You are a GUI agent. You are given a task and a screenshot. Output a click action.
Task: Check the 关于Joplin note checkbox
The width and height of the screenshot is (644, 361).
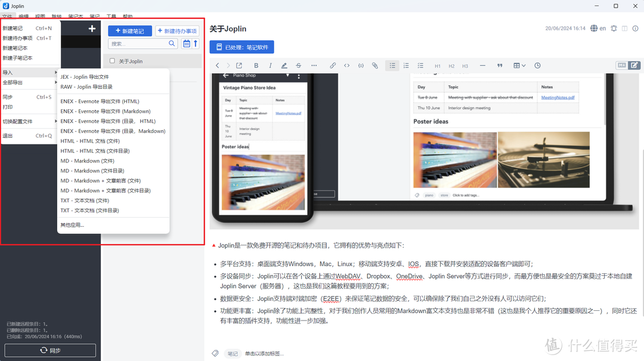pos(112,61)
